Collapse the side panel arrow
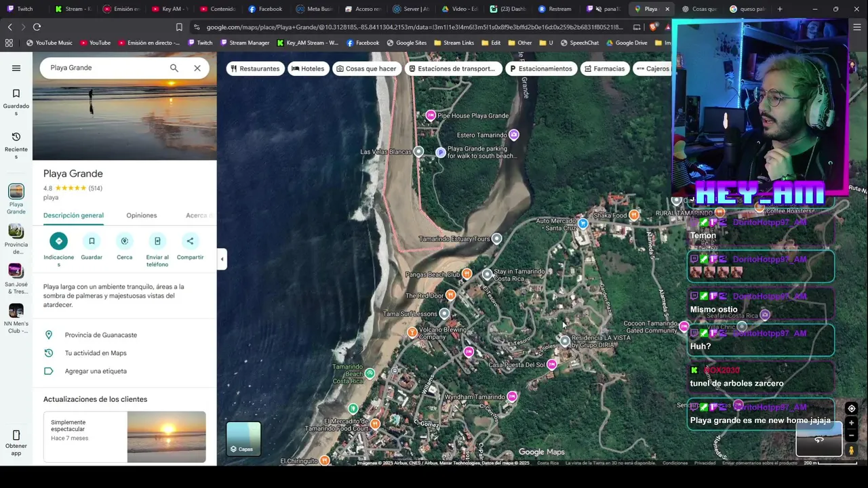868x488 pixels. 222,259
